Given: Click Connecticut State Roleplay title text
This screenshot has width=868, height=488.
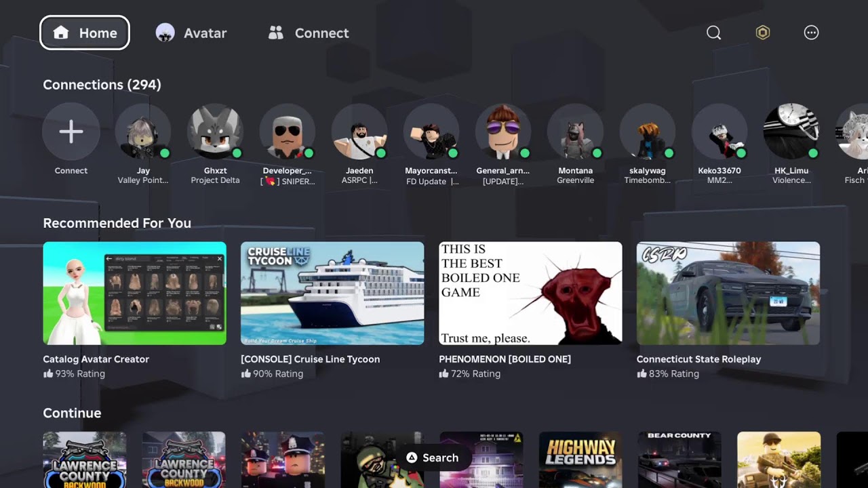Looking at the screenshot, I should tap(698, 359).
